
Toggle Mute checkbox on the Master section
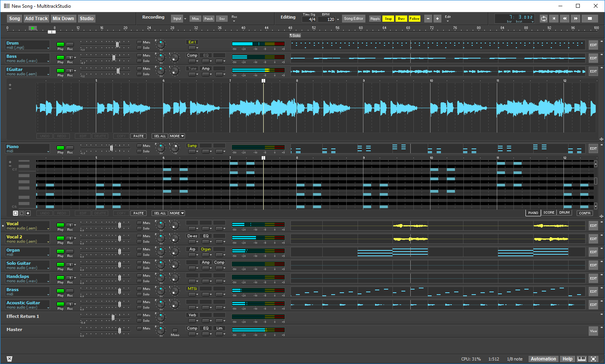139,328
